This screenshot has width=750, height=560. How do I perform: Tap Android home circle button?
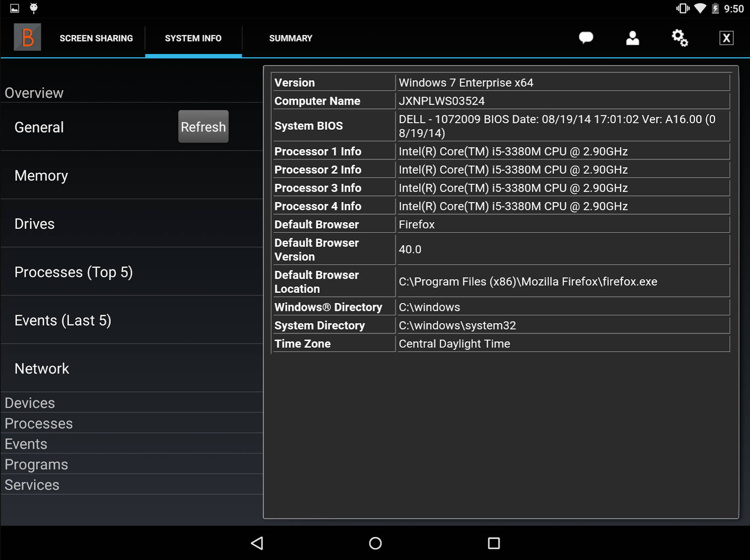pyautogui.click(x=375, y=543)
